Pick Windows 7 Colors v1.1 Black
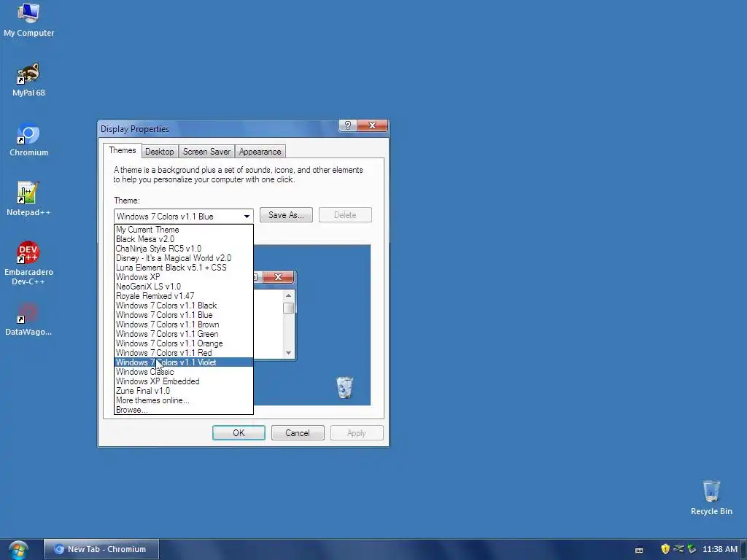747x560 pixels. pos(183,306)
